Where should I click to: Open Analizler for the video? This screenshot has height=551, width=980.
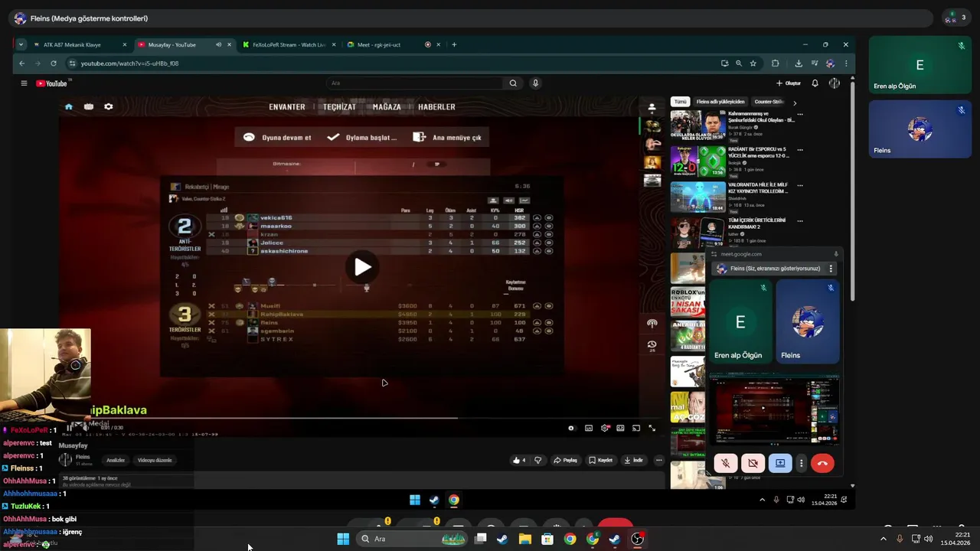tap(116, 460)
